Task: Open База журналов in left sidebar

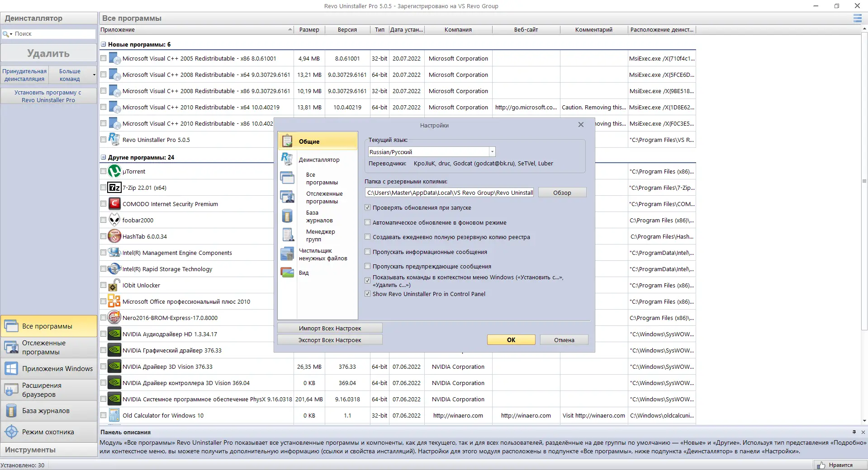Action: coord(49,411)
